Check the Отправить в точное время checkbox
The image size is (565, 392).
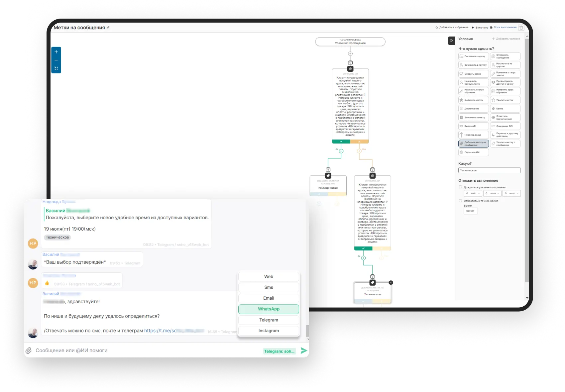pos(460,201)
